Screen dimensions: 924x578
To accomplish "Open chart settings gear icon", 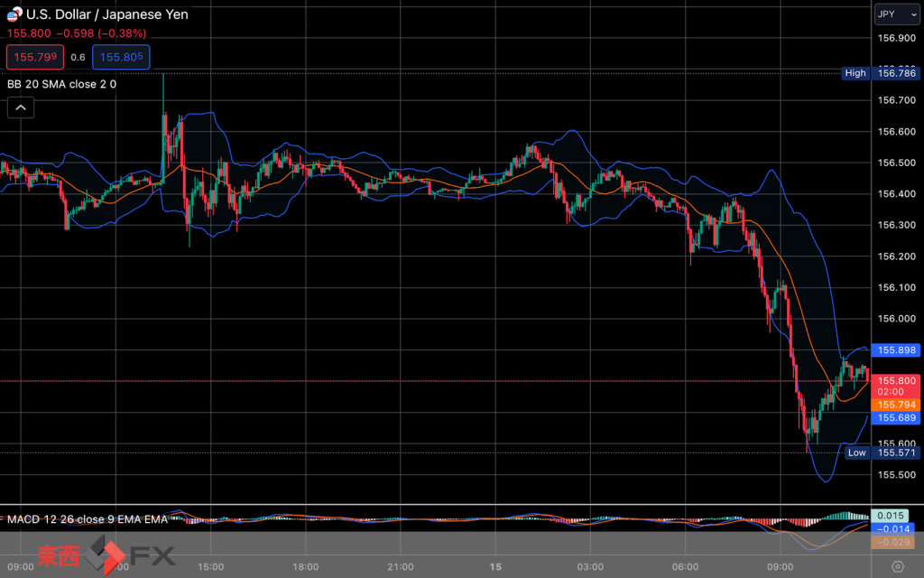I will pos(897,566).
